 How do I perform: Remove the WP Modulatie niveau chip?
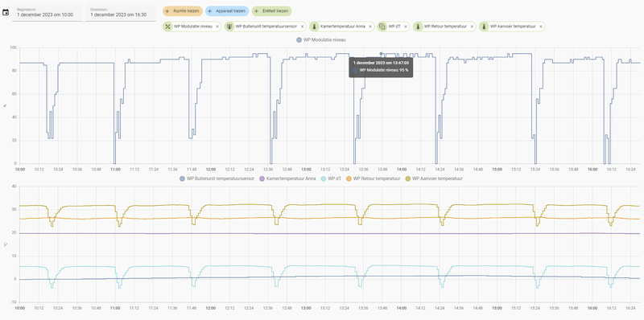(x=217, y=27)
